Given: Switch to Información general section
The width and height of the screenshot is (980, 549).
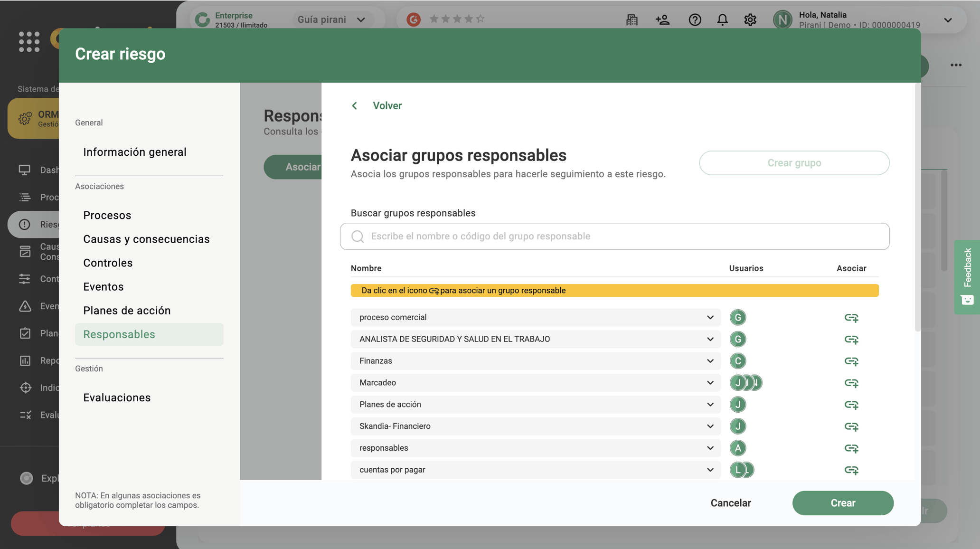Looking at the screenshot, I should (135, 152).
